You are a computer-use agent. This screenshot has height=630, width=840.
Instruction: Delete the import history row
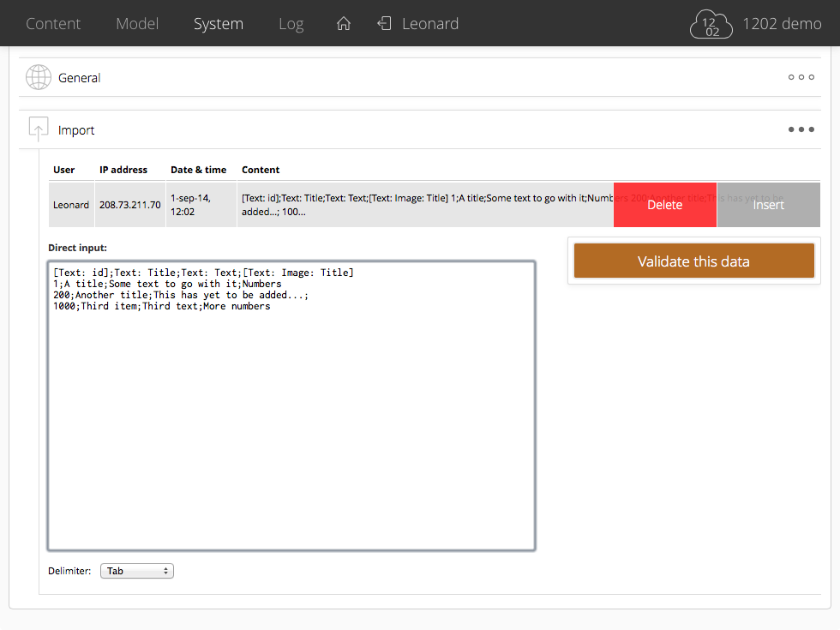[664, 205]
